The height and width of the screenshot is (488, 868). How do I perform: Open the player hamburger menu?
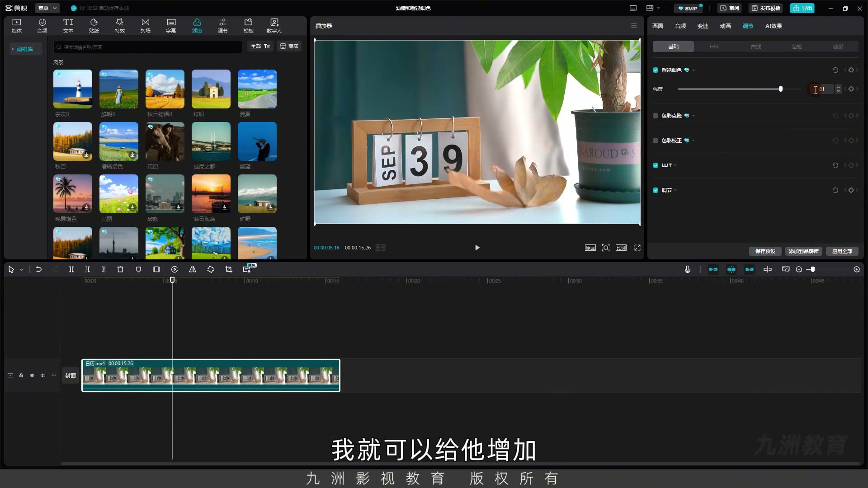(634, 26)
